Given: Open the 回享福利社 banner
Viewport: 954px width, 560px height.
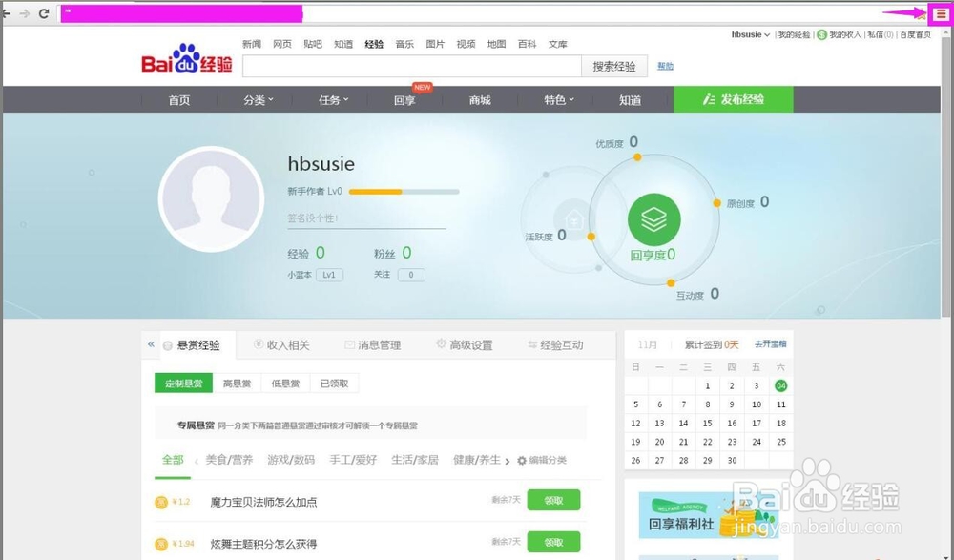Looking at the screenshot, I should click(709, 515).
